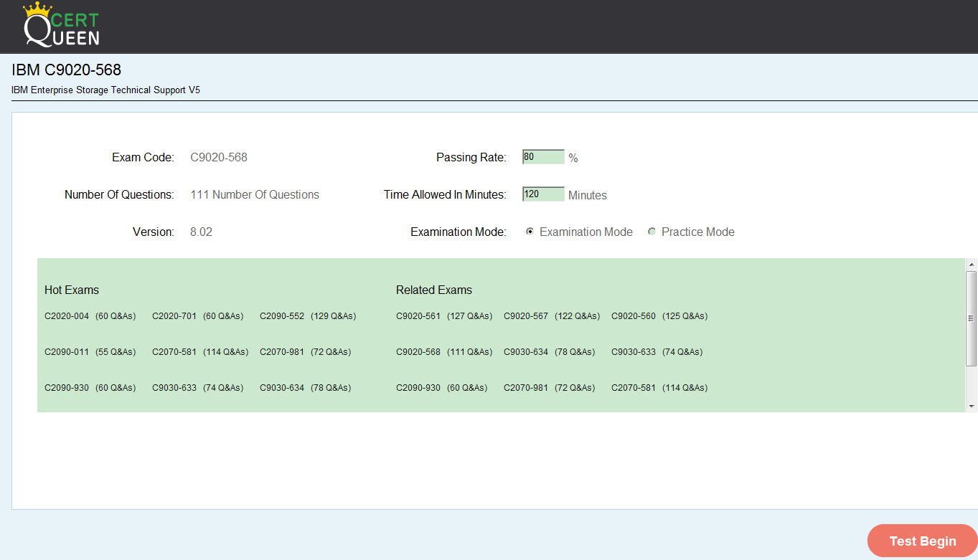This screenshot has width=978, height=560.
Task: Select the Practice Mode radio button
Action: coord(652,232)
